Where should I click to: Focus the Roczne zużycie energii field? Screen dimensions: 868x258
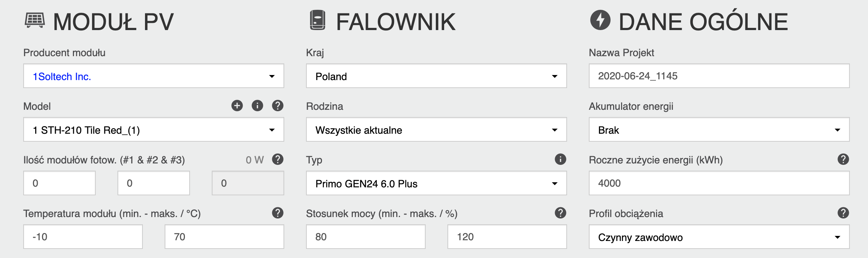point(719,183)
